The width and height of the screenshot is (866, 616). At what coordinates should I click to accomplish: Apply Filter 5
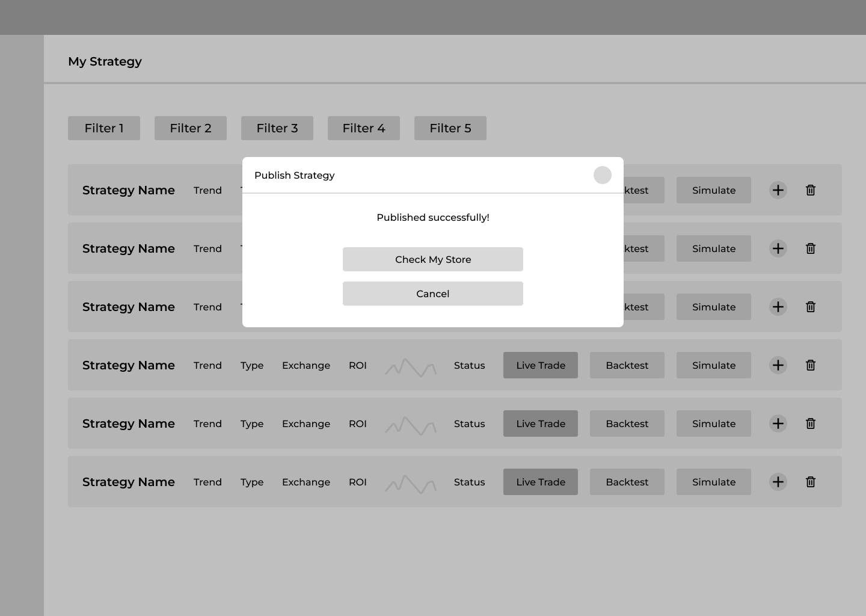pos(450,128)
